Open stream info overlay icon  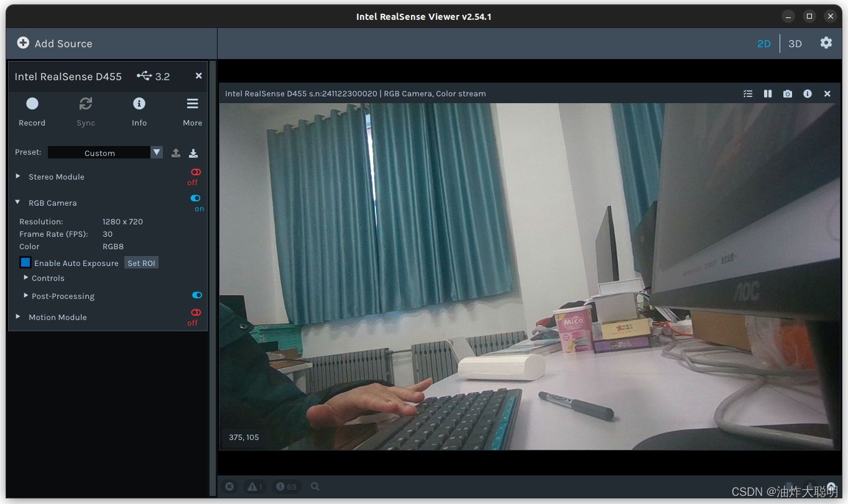tap(808, 93)
